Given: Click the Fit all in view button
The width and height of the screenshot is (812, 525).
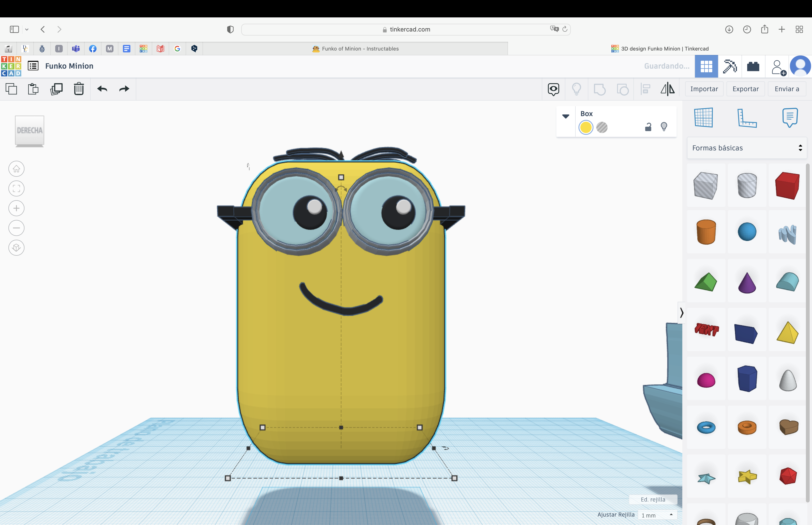Looking at the screenshot, I should point(16,188).
